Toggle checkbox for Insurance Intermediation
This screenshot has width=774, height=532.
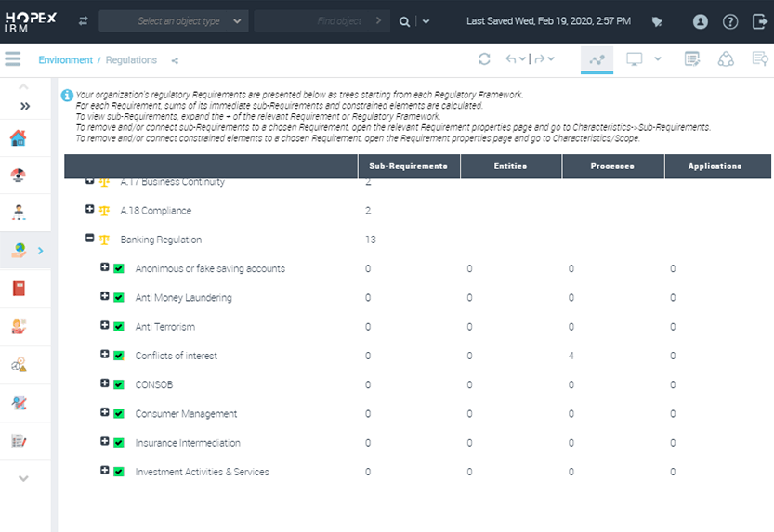click(x=119, y=443)
